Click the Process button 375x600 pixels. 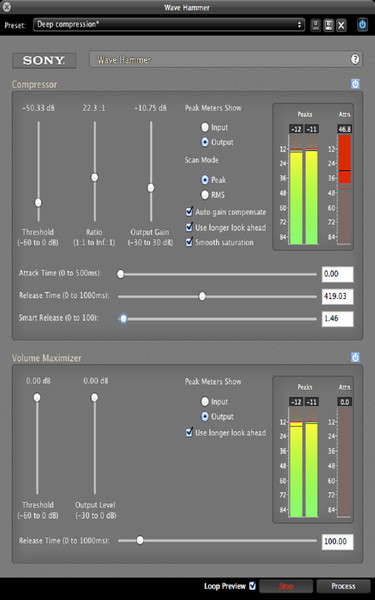tap(343, 586)
